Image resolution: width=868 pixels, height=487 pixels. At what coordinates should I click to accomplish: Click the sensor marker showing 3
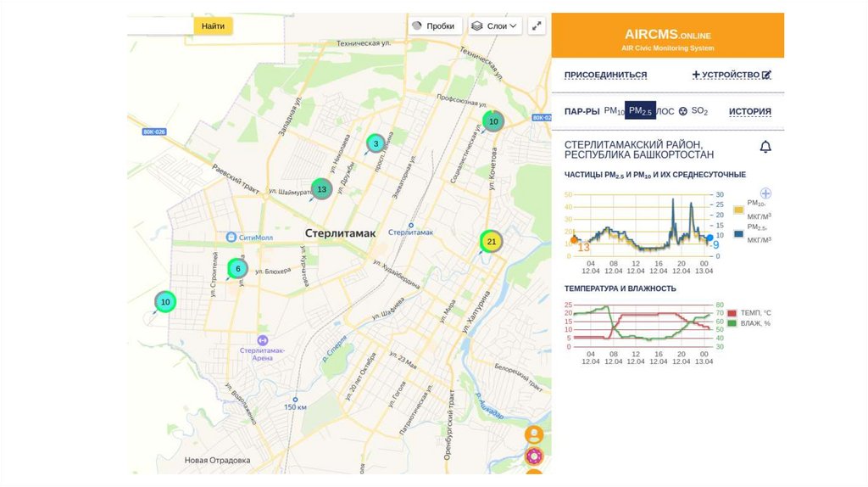(376, 143)
